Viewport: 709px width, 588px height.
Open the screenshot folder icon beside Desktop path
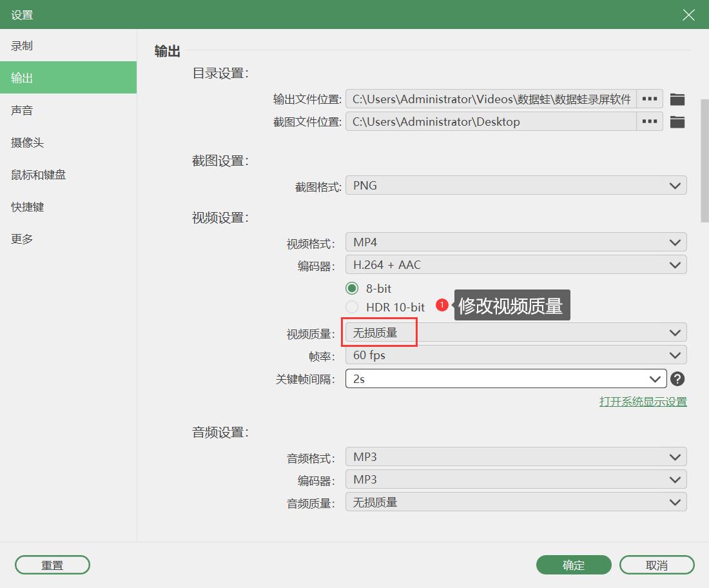677,121
